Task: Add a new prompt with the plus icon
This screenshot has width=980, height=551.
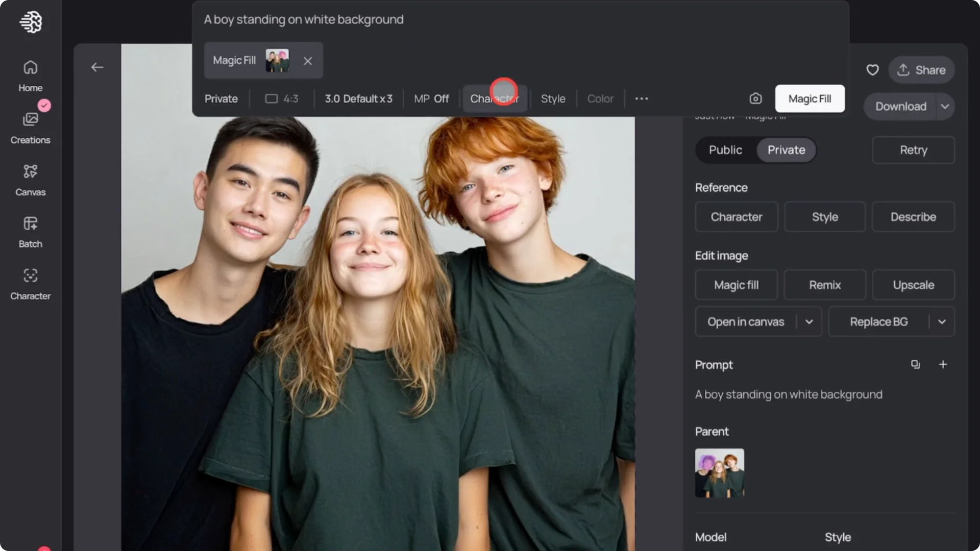Action: click(x=943, y=364)
